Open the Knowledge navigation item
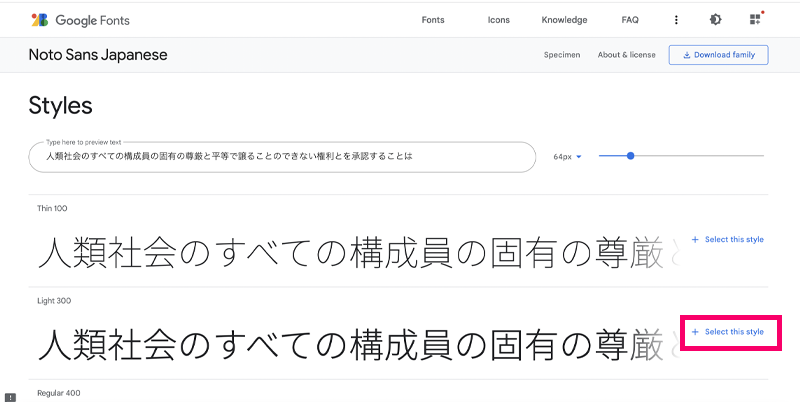 tap(564, 20)
